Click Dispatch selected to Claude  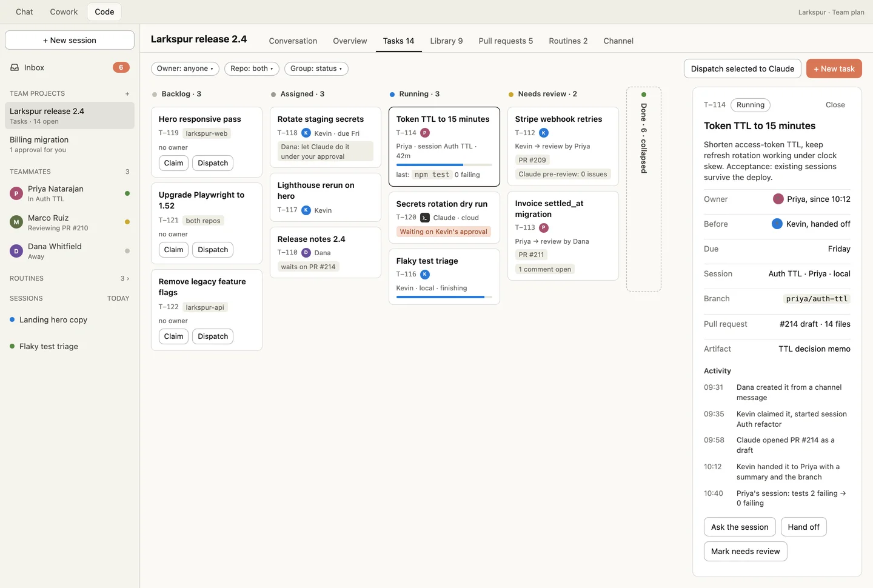pos(743,68)
